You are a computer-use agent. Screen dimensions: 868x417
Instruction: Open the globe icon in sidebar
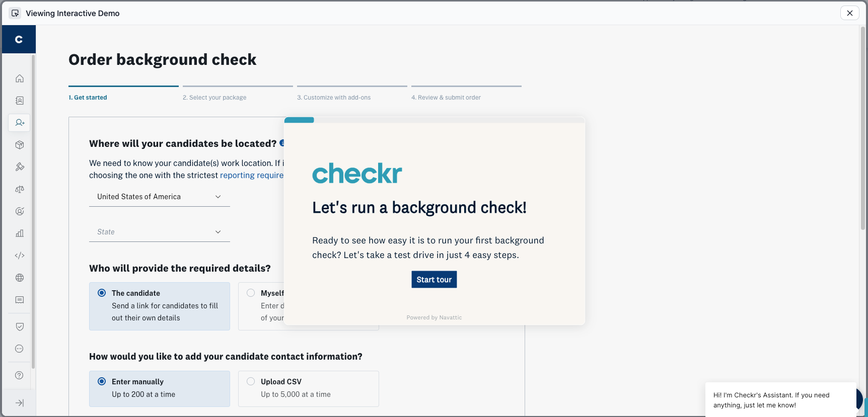click(x=20, y=278)
